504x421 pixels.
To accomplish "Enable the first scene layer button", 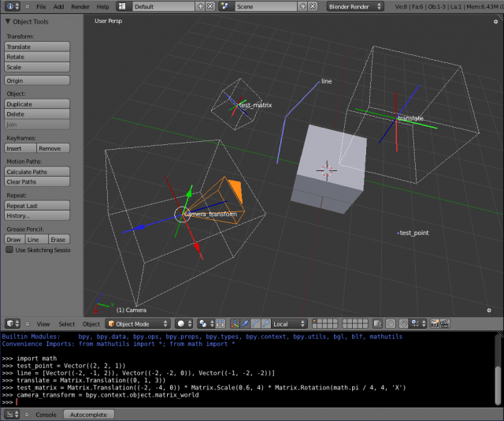I will pyautogui.click(x=315, y=321).
